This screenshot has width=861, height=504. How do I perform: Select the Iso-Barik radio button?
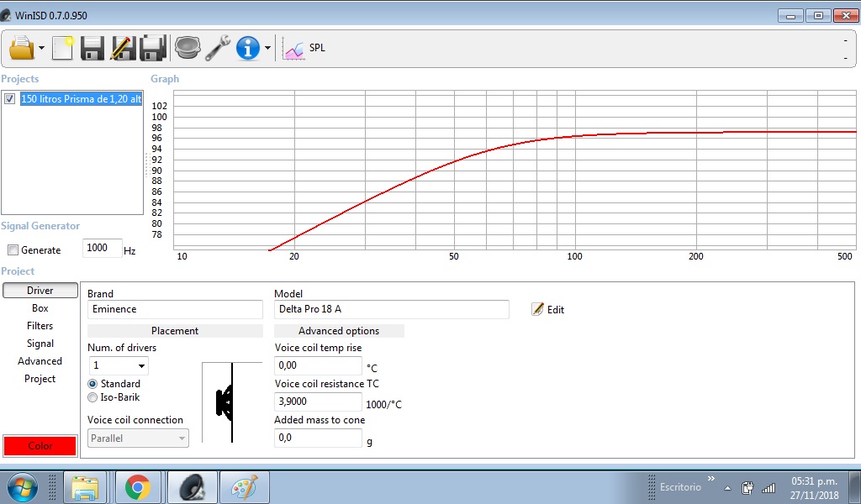92,397
